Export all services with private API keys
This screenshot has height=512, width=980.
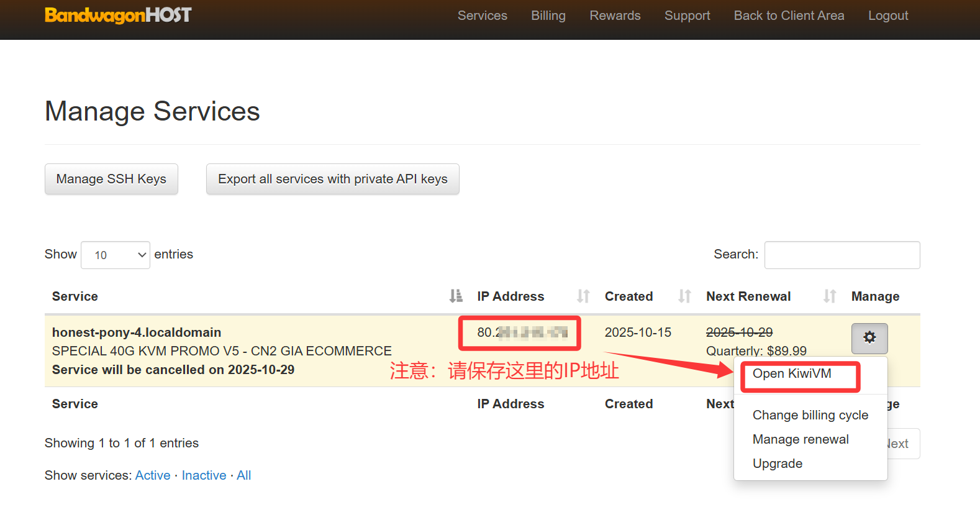point(332,179)
